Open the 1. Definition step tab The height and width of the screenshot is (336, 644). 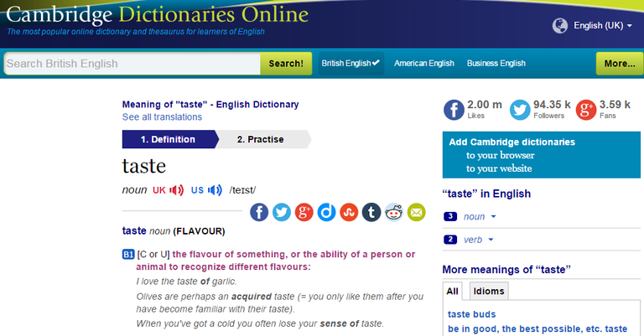coord(169,139)
